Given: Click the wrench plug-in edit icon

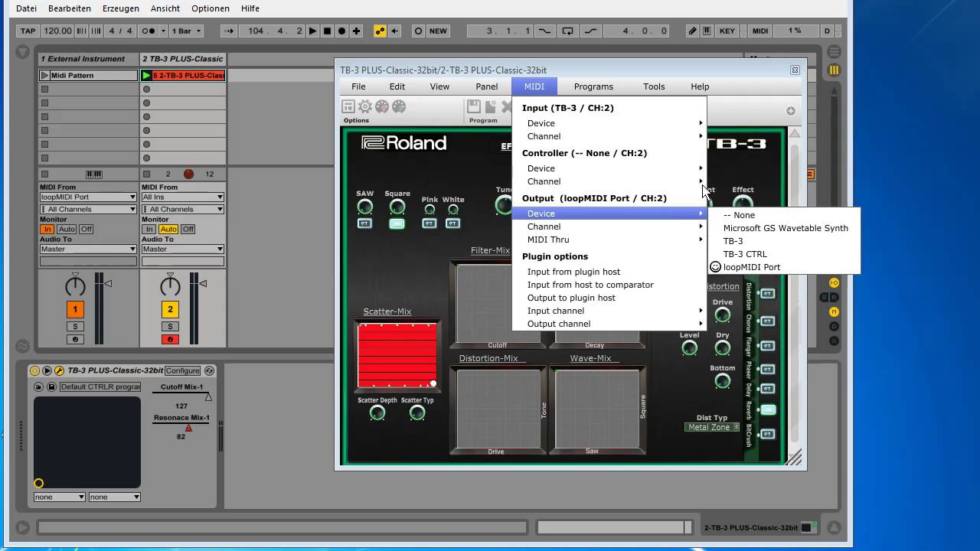Looking at the screenshot, I should [59, 370].
